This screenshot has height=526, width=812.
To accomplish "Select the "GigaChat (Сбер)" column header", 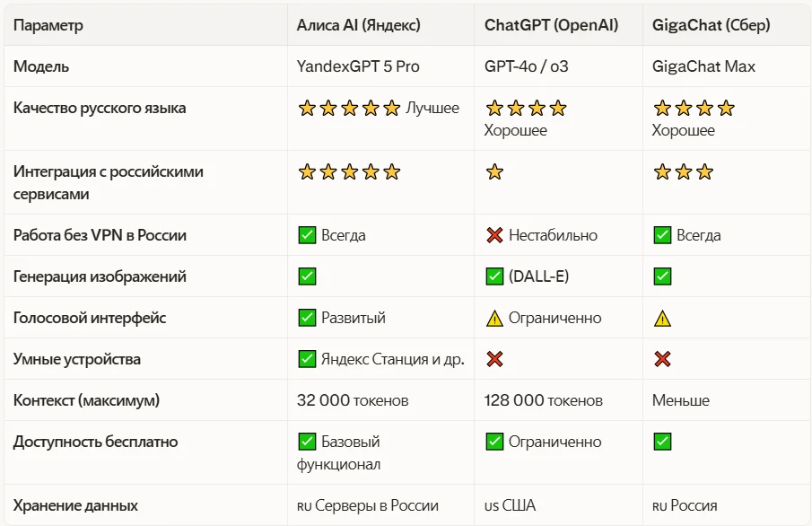I will pos(711,25).
